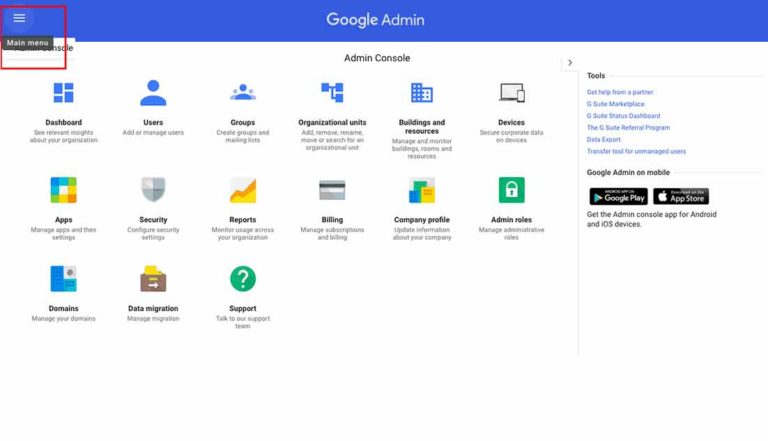Screen dimensions: 768x441
Task: Click 'Talk to our support team' text
Action: (243, 322)
